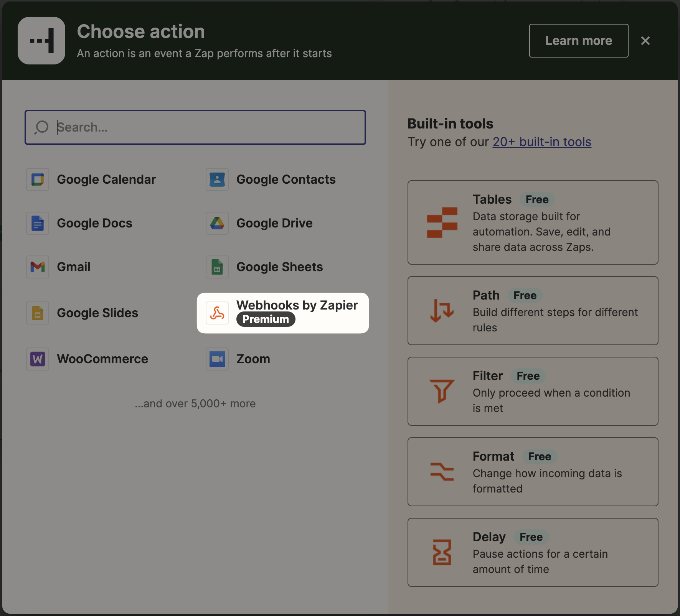This screenshot has height=616, width=680.
Task: Close the Choose action dialog
Action: click(x=645, y=41)
